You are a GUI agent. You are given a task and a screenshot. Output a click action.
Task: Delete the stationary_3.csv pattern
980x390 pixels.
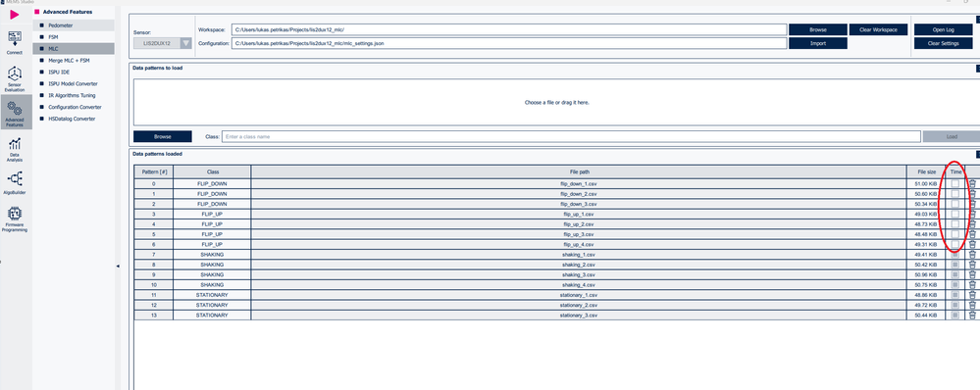(972, 316)
